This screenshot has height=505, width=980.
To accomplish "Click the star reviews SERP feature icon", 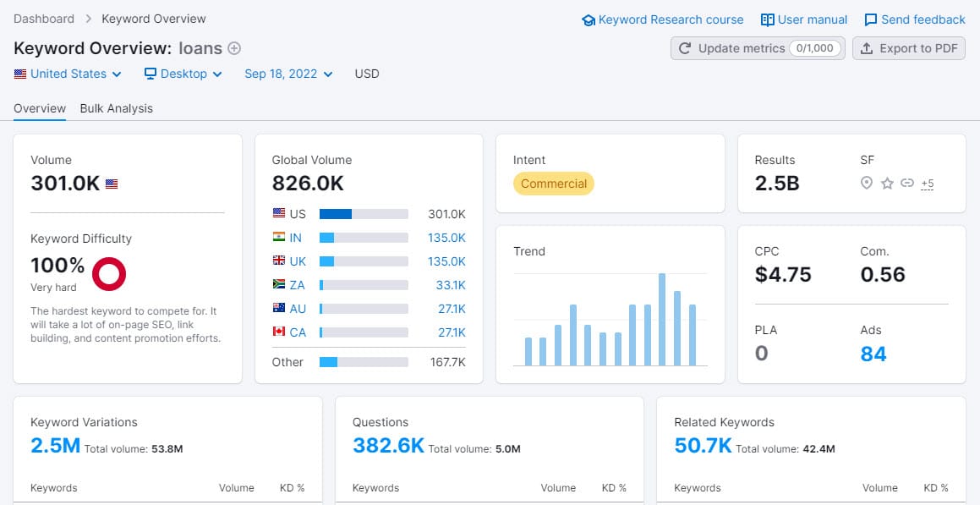I will (887, 183).
